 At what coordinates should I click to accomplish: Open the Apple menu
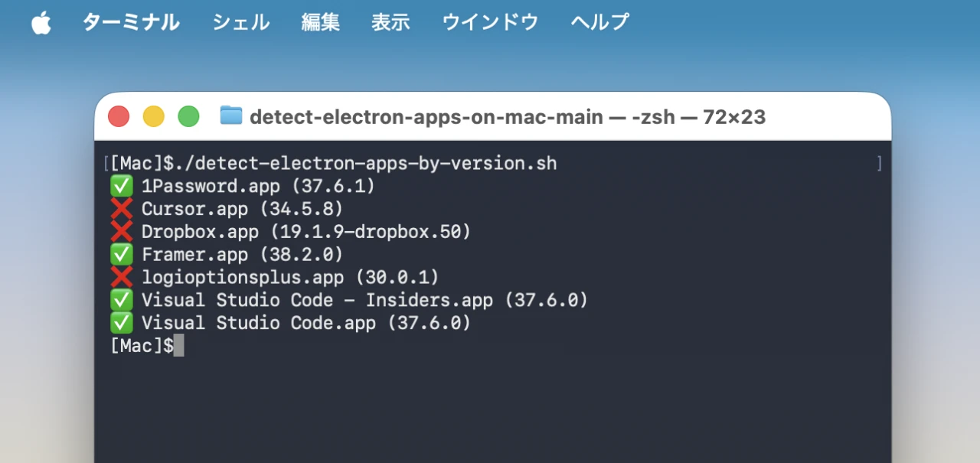41,22
